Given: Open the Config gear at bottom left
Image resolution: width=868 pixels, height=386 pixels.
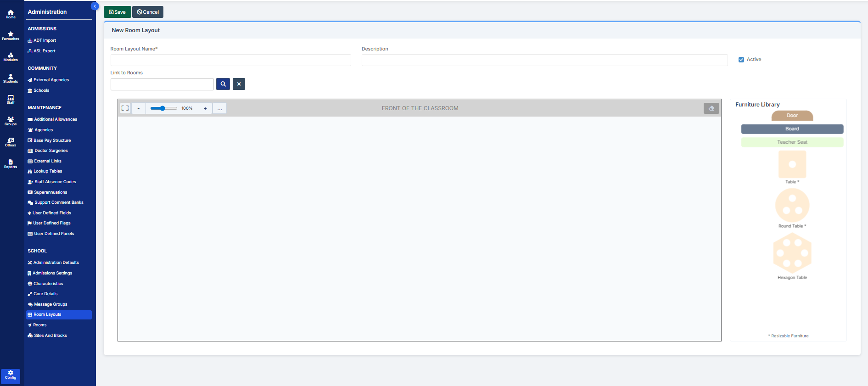Looking at the screenshot, I should (11, 375).
